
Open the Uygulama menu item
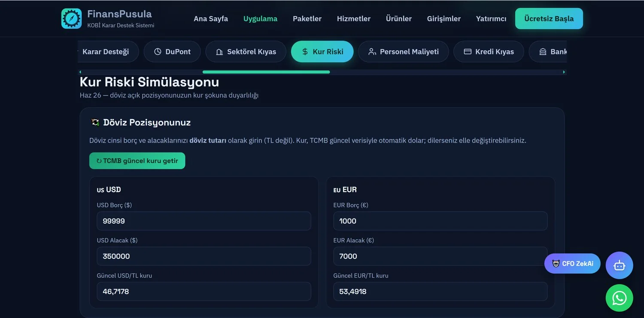260,18
